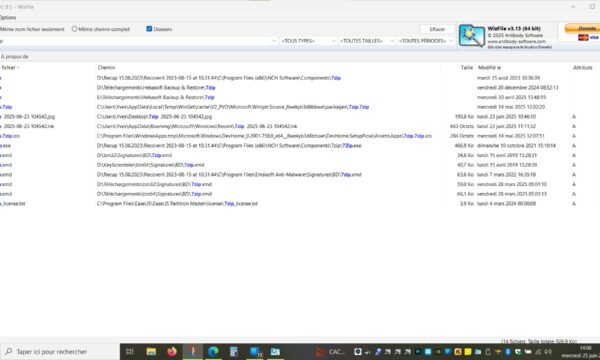600x360 pixels.
Task: Click the Effacer button
Action: coord(437,29)
